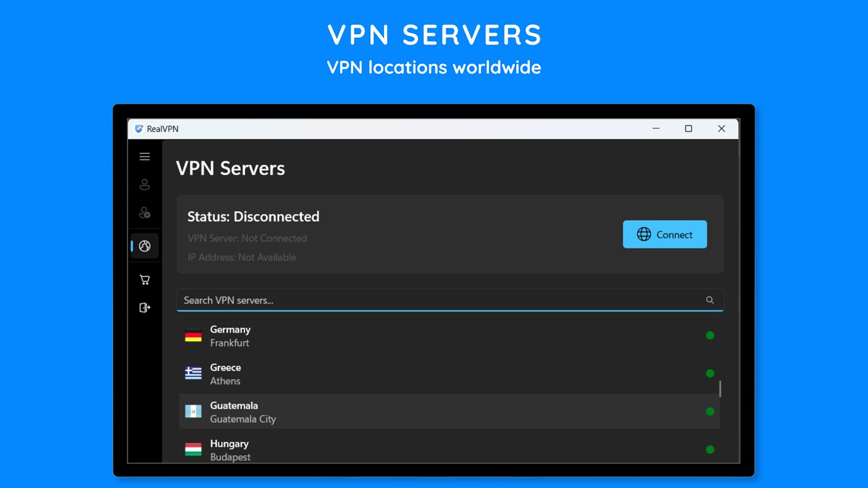The width and height of the screenshot is (868, 488).
Task: Expand the navigation sidebar hamburger menu
Action: point(144,156)
